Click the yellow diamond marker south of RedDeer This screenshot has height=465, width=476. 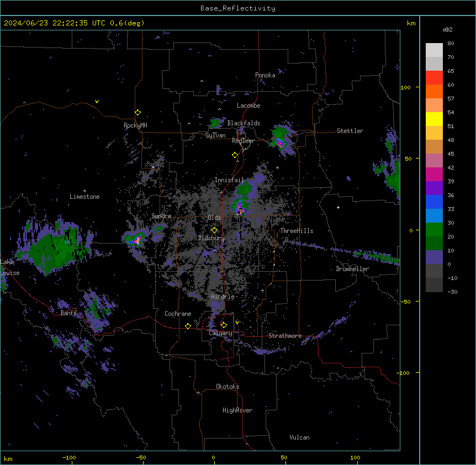point(235,155)
